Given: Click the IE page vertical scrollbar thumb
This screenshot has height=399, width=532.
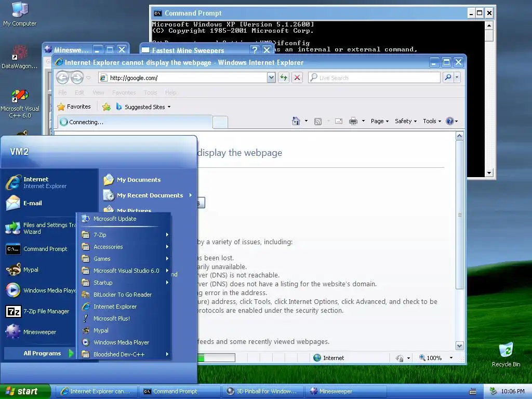Looking at the screenshot, I should pyautogui.click(x=460, y=215).
